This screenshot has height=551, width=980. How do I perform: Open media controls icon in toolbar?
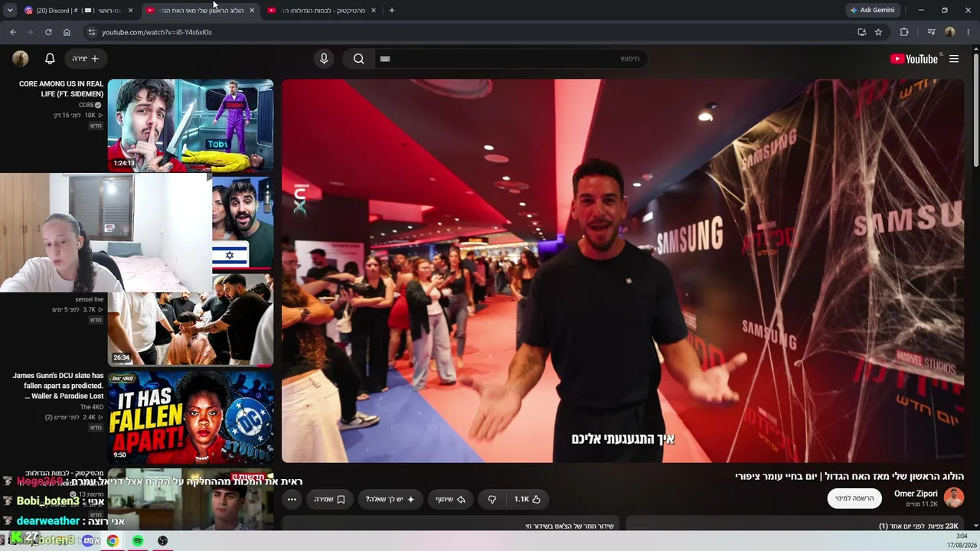(x=931, y=32)
